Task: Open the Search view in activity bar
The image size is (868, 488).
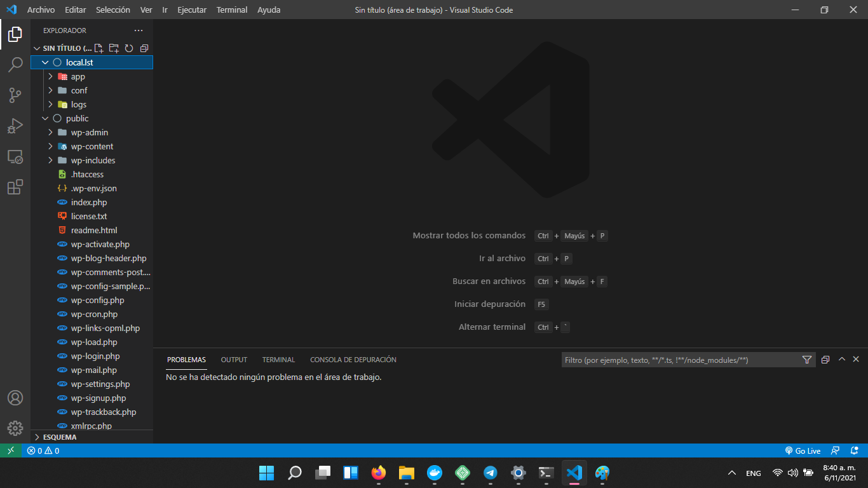Action: [15, 65]
